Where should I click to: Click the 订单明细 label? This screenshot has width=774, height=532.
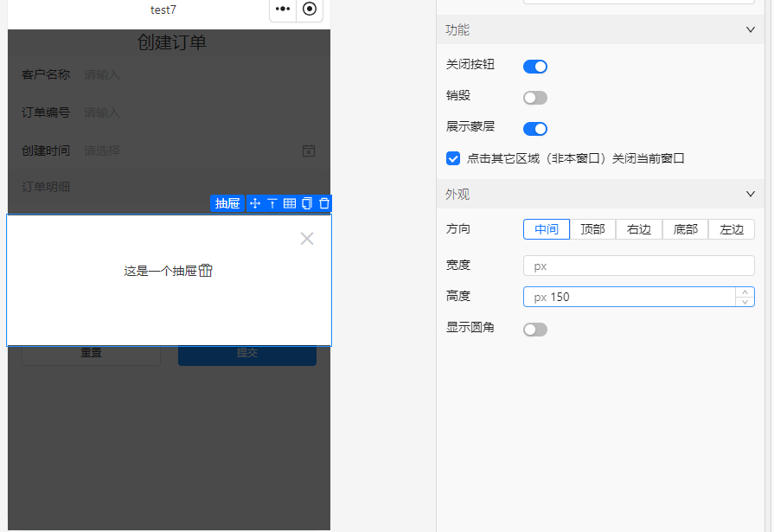(x=46, y=187)
